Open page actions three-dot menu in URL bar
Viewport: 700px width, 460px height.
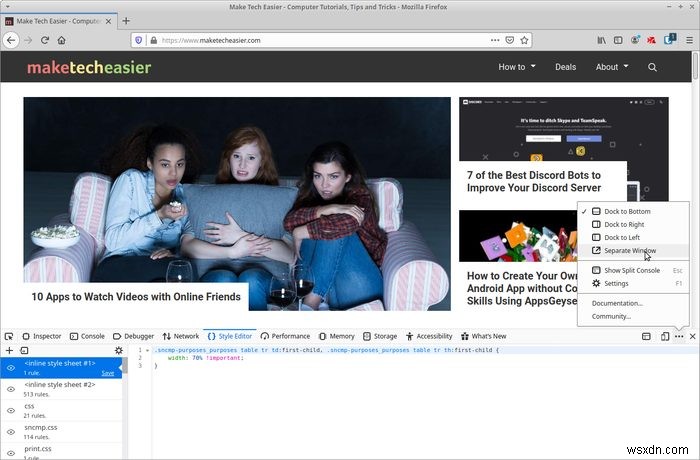(495, 40)
